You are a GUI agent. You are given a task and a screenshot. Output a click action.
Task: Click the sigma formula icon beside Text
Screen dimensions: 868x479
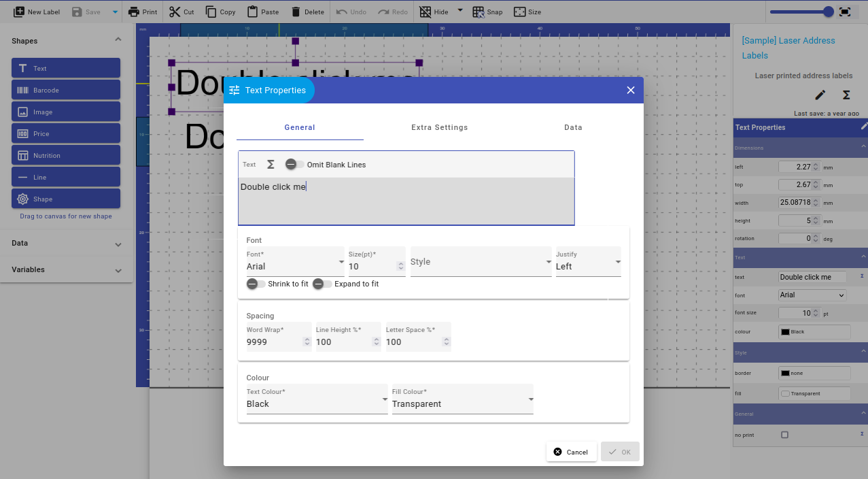point(271,165)
